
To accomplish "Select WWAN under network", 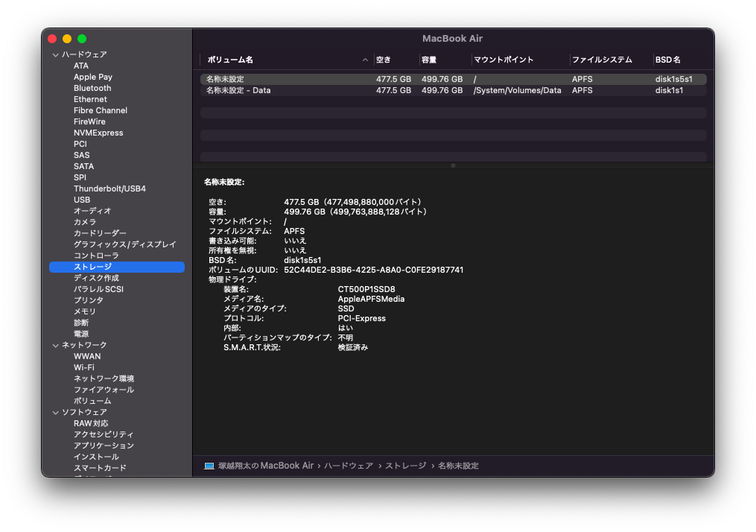I will (87, 356).
